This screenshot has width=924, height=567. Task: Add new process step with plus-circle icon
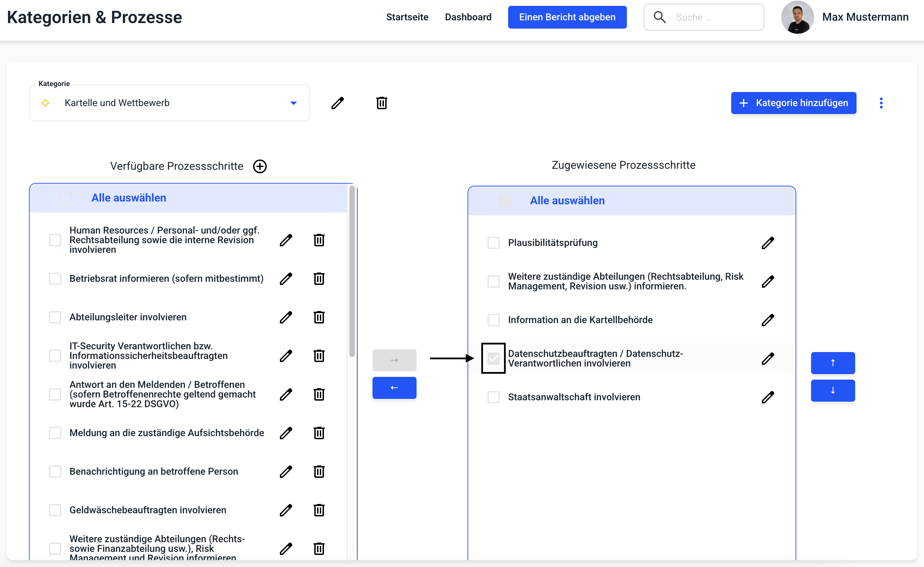260,166
